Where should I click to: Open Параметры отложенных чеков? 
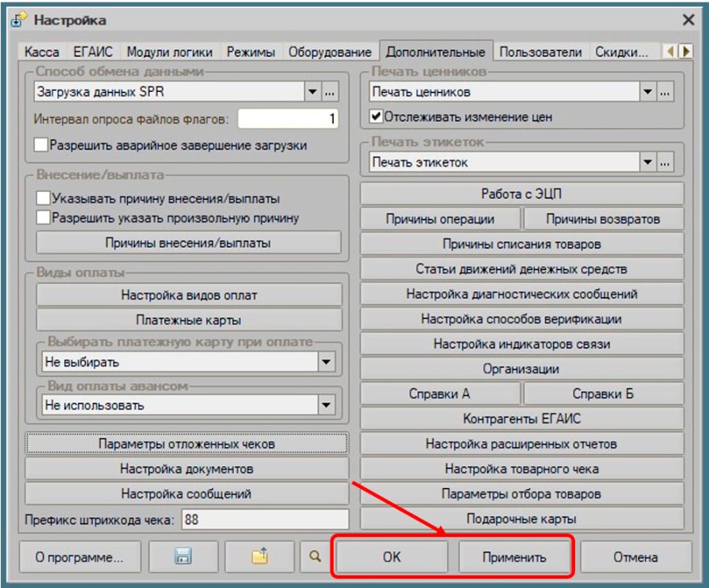187,443
